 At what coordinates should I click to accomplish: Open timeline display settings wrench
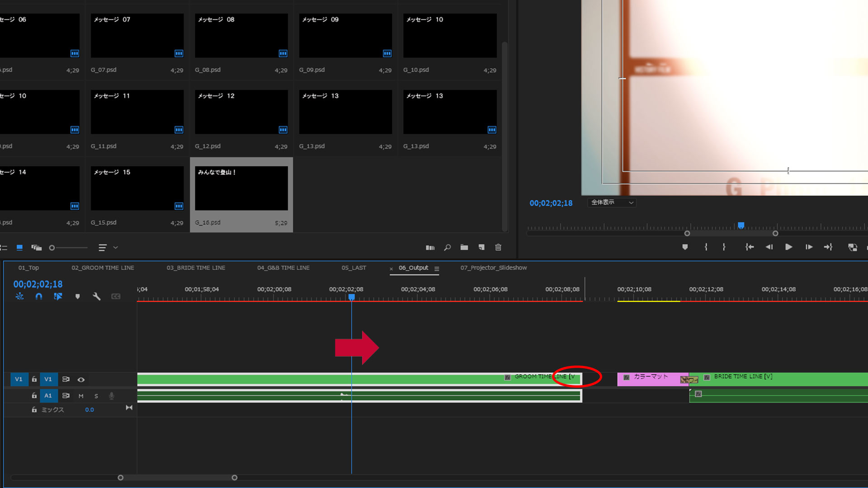(x=96, y=296)
